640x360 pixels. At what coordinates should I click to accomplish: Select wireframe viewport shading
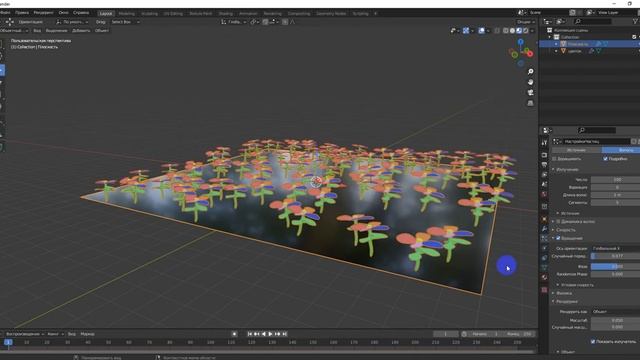click(x=506, y=31)
